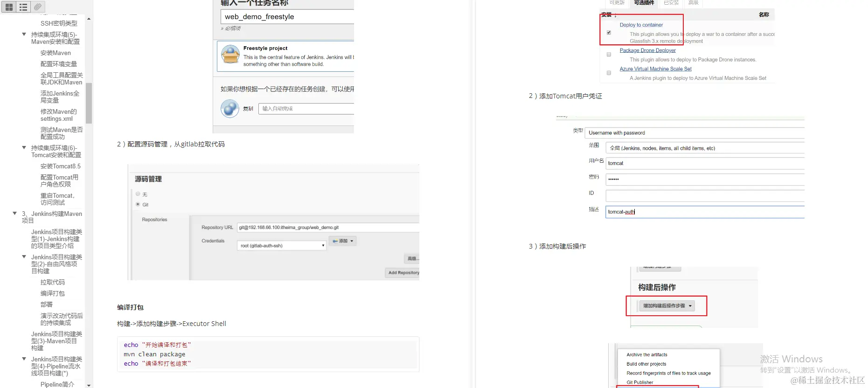Go to 演示改动代码后的持续集成 entry
The height and width of the screenshot is (388, 868).
point(62,319)
